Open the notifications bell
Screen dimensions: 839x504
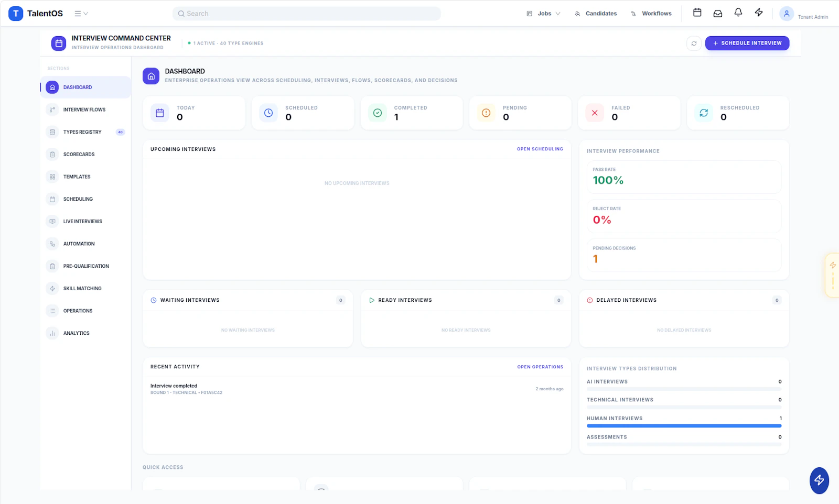[x=738, y=13]
